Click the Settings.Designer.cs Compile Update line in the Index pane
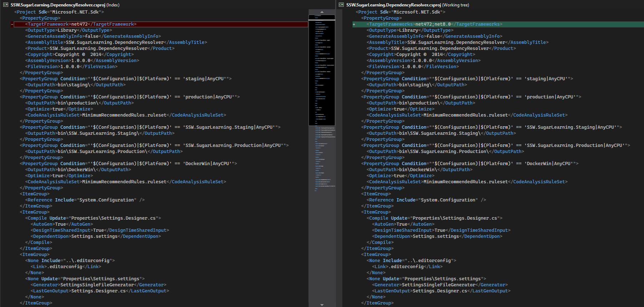 point(93,218)
